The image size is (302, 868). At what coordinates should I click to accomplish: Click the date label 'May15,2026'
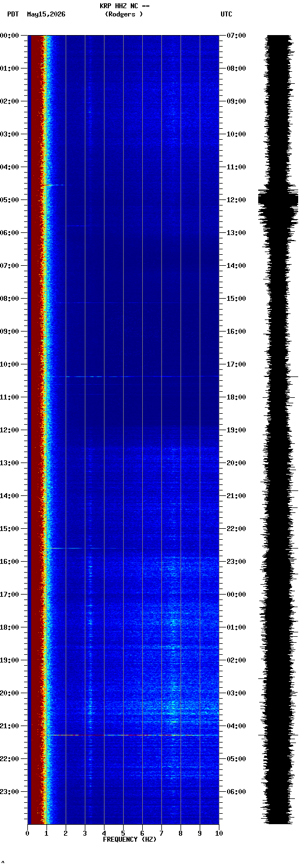coord(46,14)
